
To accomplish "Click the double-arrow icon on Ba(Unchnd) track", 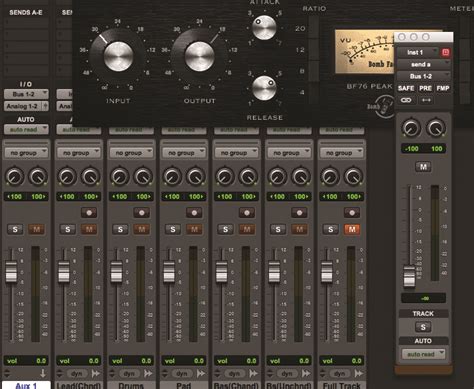I will (x=306, y=374).
